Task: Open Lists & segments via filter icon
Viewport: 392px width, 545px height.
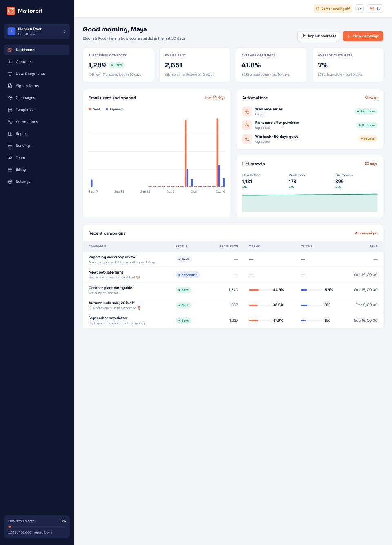Action: point(10,74)
